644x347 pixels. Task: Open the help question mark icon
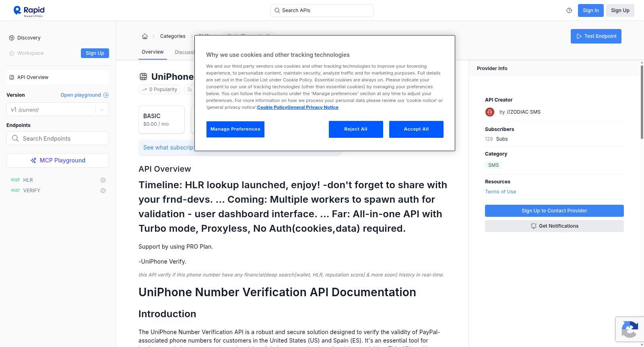pyautogui.click(x=569, y=10)
